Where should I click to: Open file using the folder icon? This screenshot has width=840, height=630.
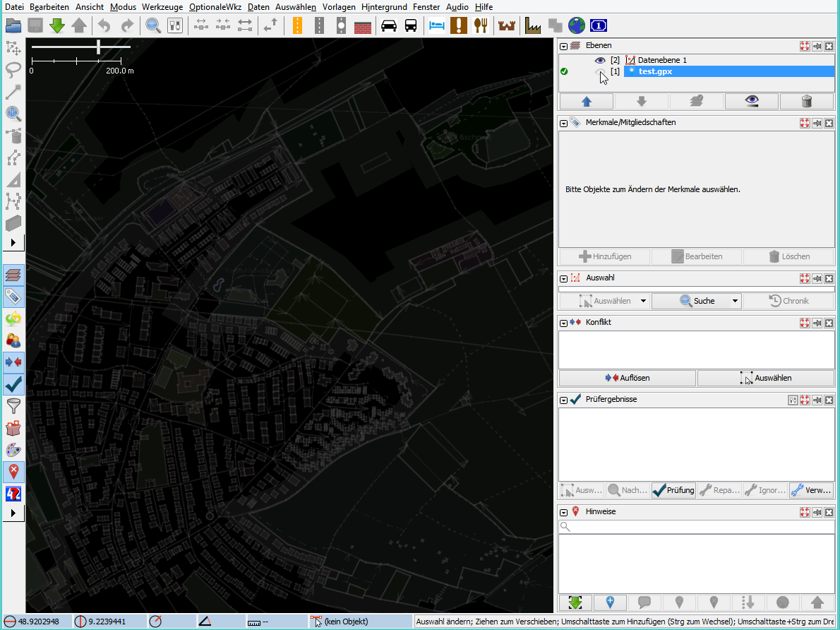point(13,26)
